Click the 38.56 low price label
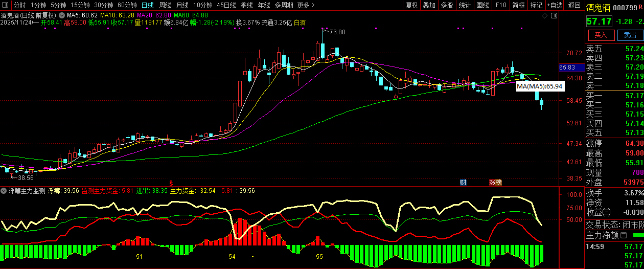The image size is (644, 269). 26,178
